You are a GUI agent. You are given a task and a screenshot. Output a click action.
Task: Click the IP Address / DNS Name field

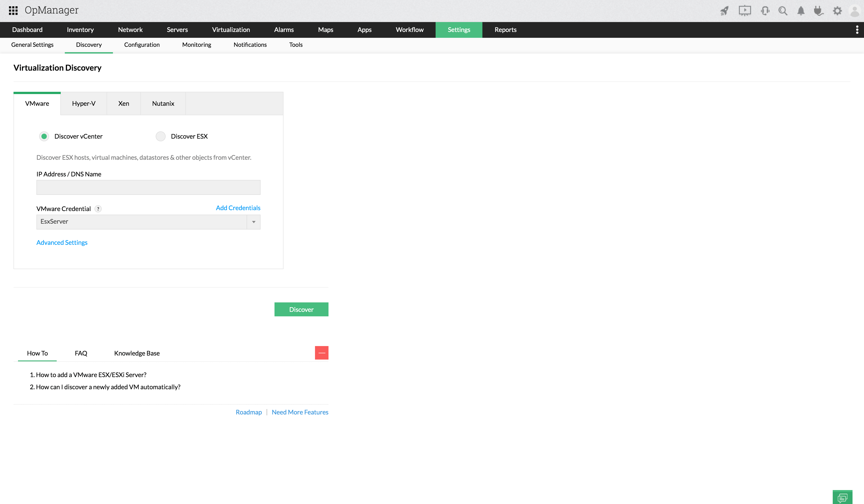(148, 187)
